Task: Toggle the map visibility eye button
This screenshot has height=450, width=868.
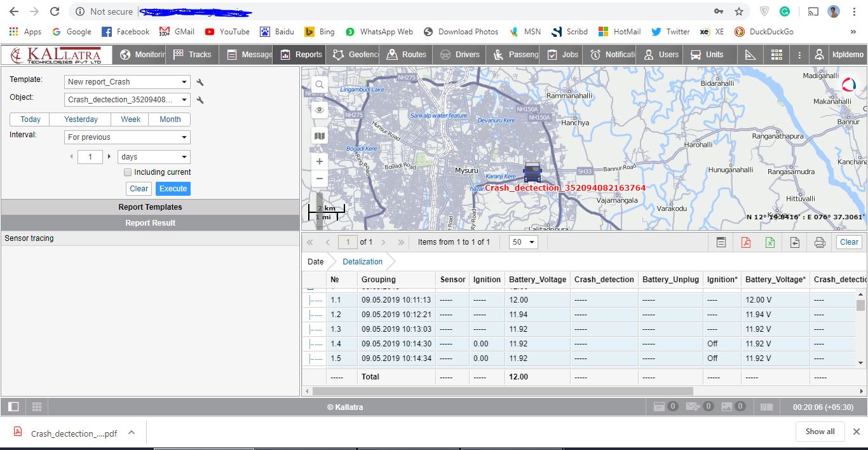Action: [x=320, y=110]
